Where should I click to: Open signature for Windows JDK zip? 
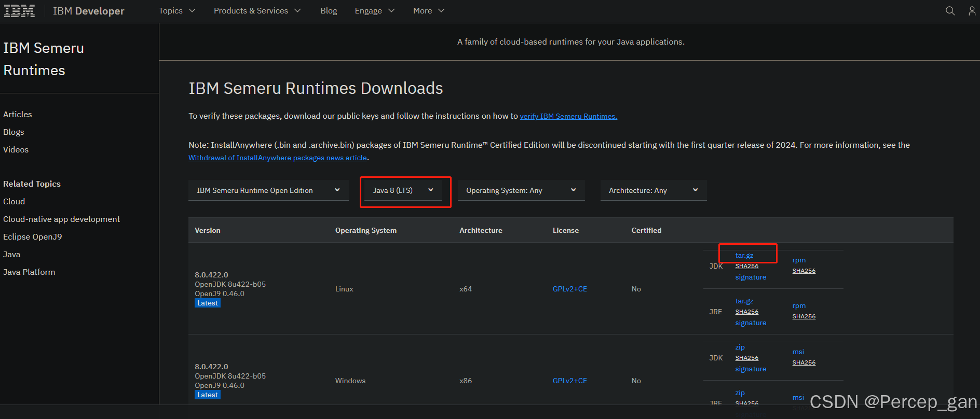751,369
